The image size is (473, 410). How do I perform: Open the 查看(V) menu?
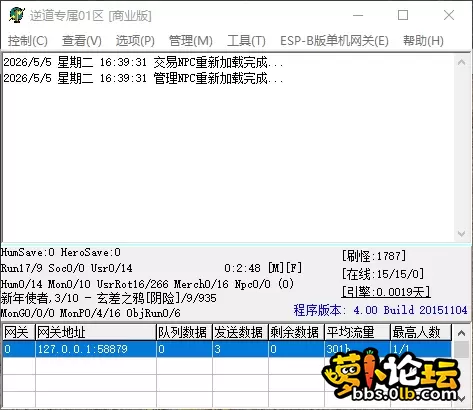coord(81,41)
